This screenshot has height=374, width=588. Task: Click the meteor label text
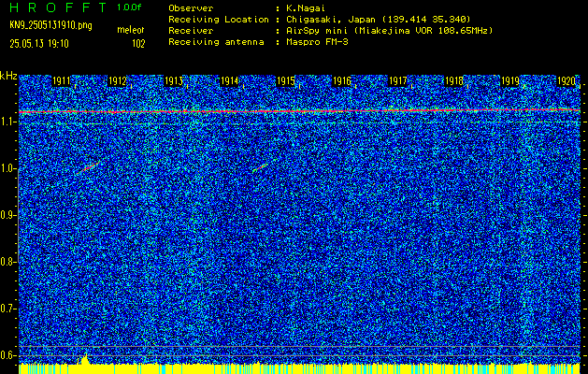coord(131,30)
